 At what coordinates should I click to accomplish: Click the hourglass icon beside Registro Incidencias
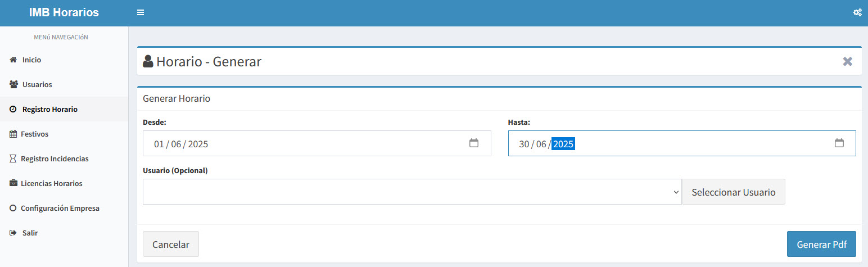pos(13,159)
